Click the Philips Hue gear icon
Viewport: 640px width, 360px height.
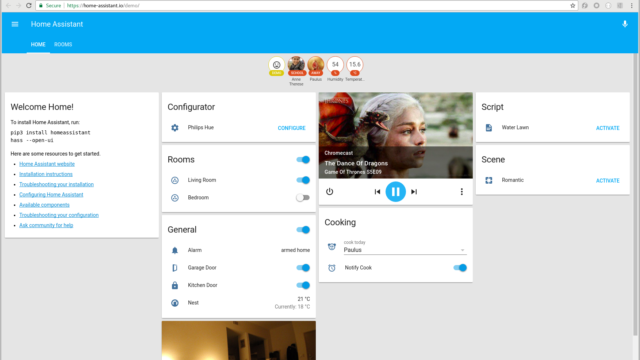175,128
